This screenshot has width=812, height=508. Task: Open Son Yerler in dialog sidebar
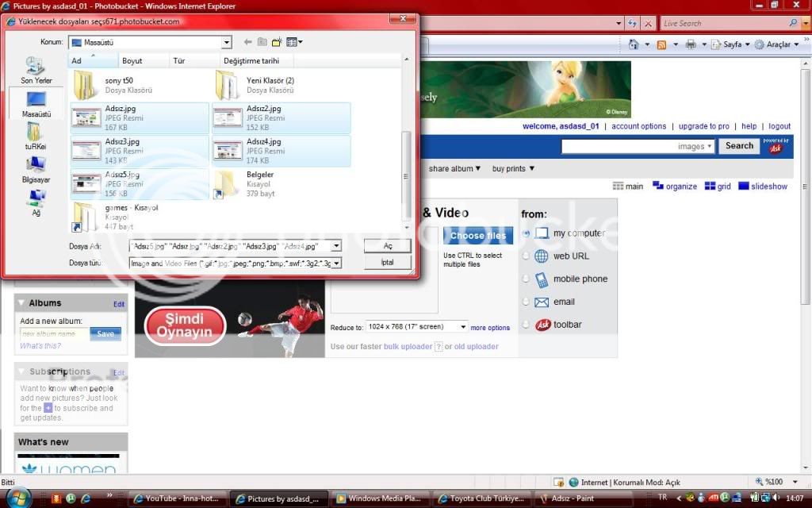click(x=35, y=70)
